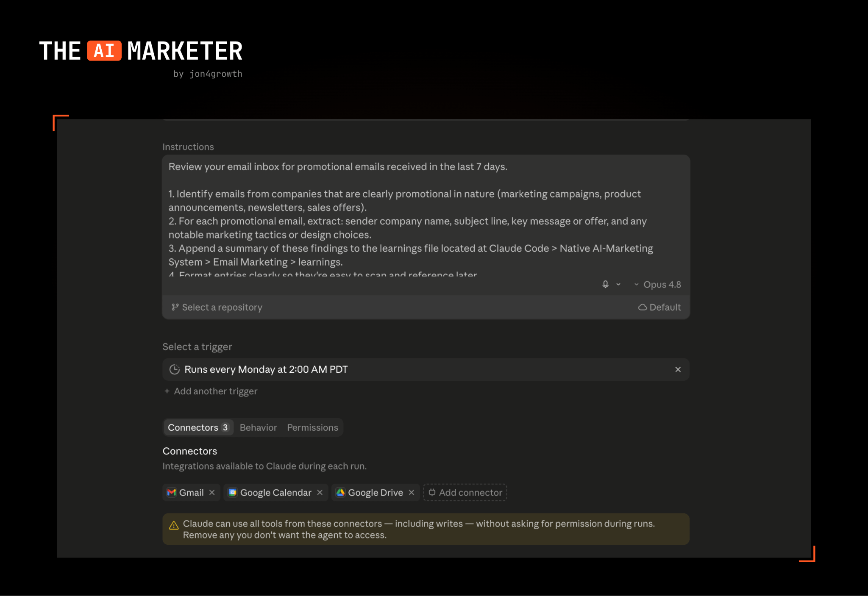The width and height of the screenshot is (868, 596).
Task: Click the Gmail connector icon
Action: click(x=171, y=492)
